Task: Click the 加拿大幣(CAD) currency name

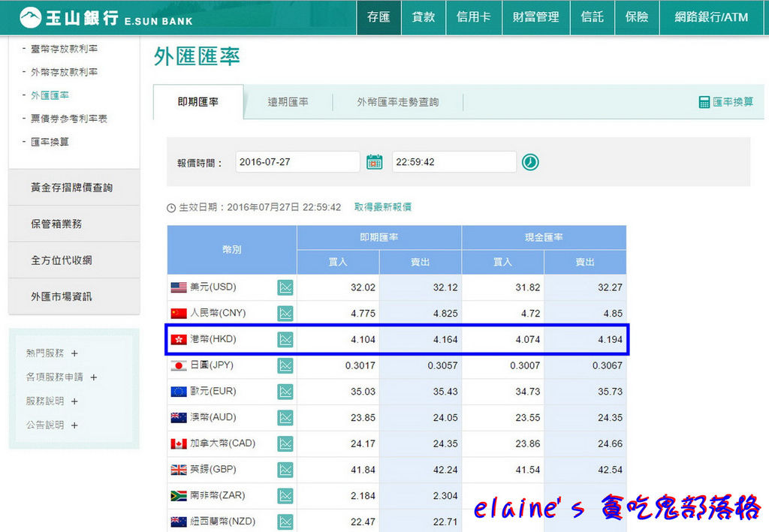Action: [x=222, y=443]
